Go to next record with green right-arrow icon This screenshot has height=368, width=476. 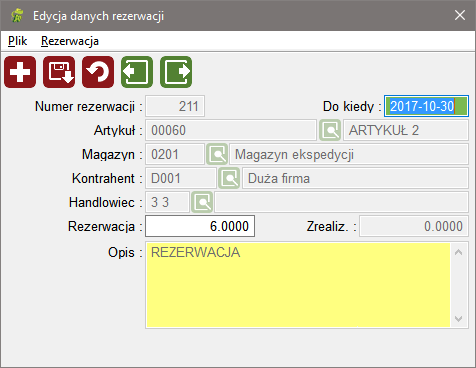(176, 72)
